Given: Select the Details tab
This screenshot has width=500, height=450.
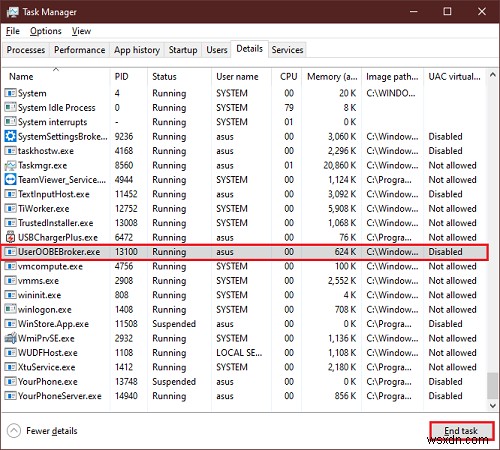Looking at the screenshot, I should click(x=249, y=49).
